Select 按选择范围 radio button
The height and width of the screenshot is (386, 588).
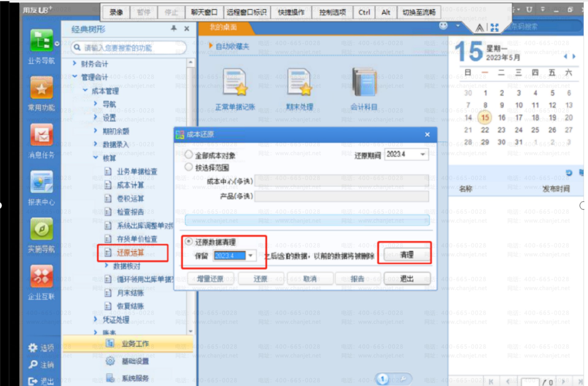tap(189, 167)
